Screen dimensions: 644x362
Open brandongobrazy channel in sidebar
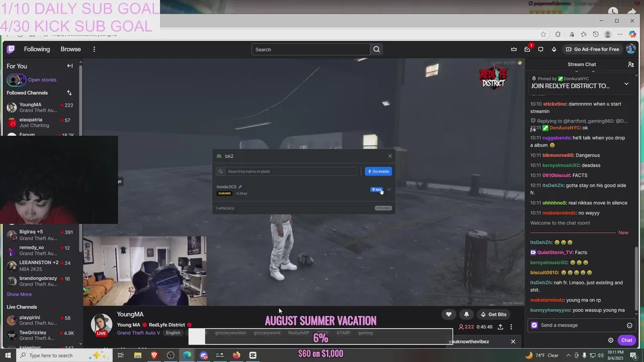pos(40,281)
